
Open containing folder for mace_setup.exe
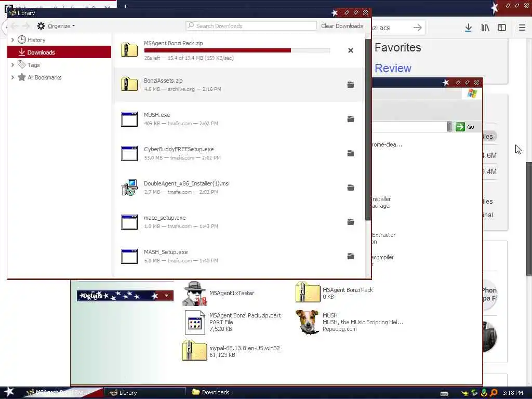[x=351, y=222]
